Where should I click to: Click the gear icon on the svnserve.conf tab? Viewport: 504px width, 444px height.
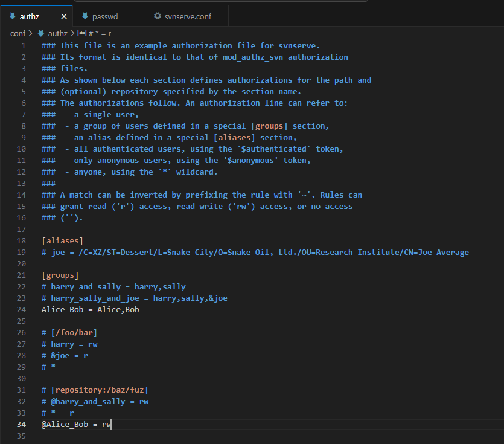click(x=157, y=16)
